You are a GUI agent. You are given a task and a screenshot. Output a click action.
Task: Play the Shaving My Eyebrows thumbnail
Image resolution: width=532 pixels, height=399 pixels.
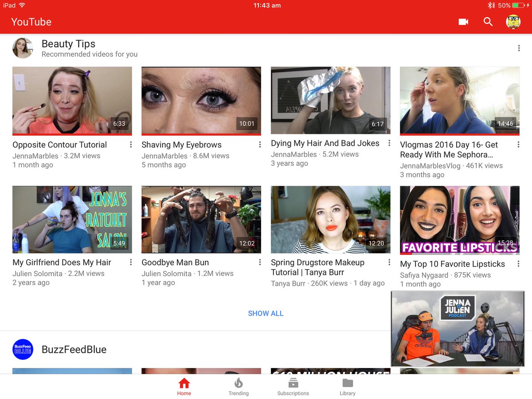click(x=201, y=101)
